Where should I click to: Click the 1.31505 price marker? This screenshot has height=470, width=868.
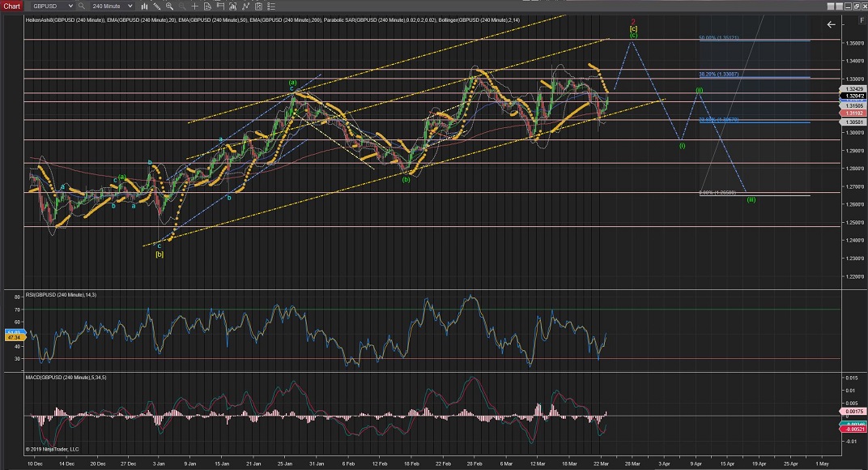[853, 106]
